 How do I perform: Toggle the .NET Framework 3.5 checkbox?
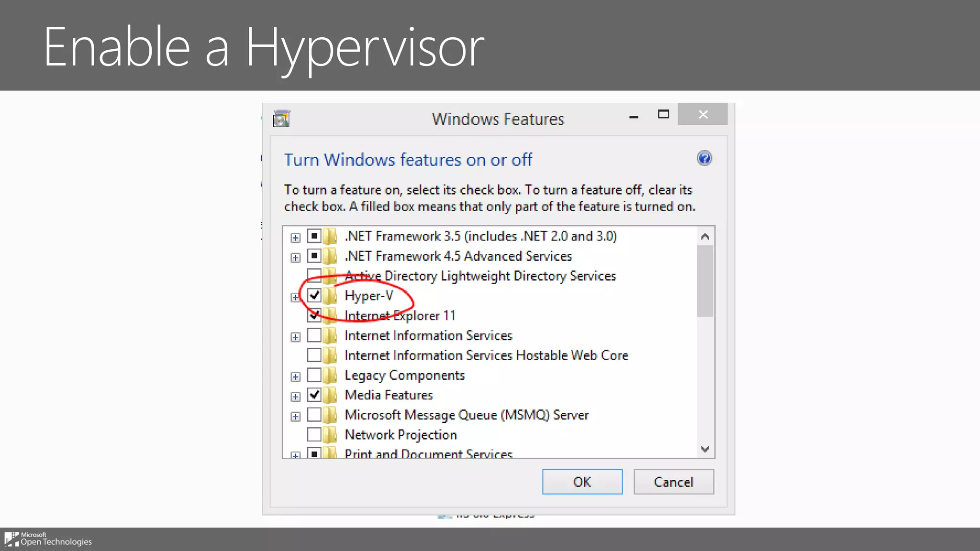coord(314,236)
